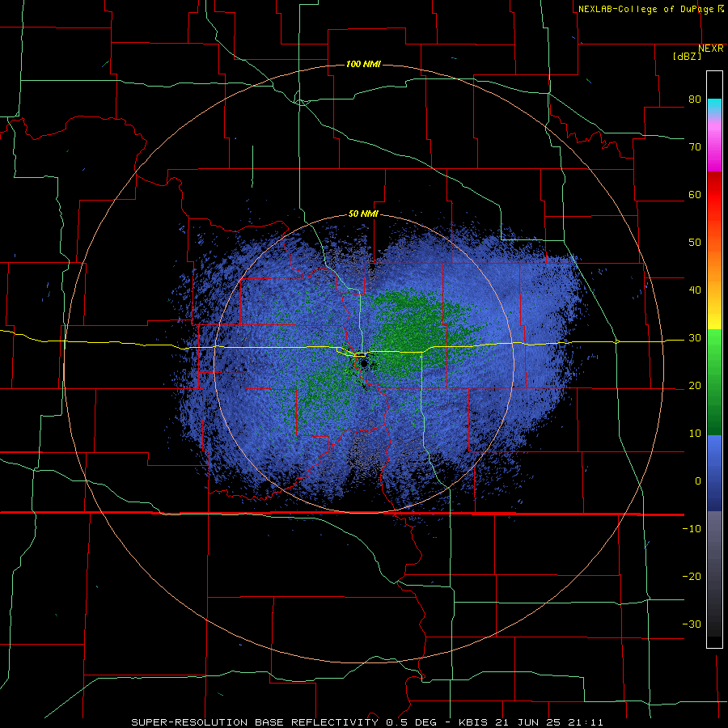Click the 20 dBZ scale value

(x=695, y=386)
